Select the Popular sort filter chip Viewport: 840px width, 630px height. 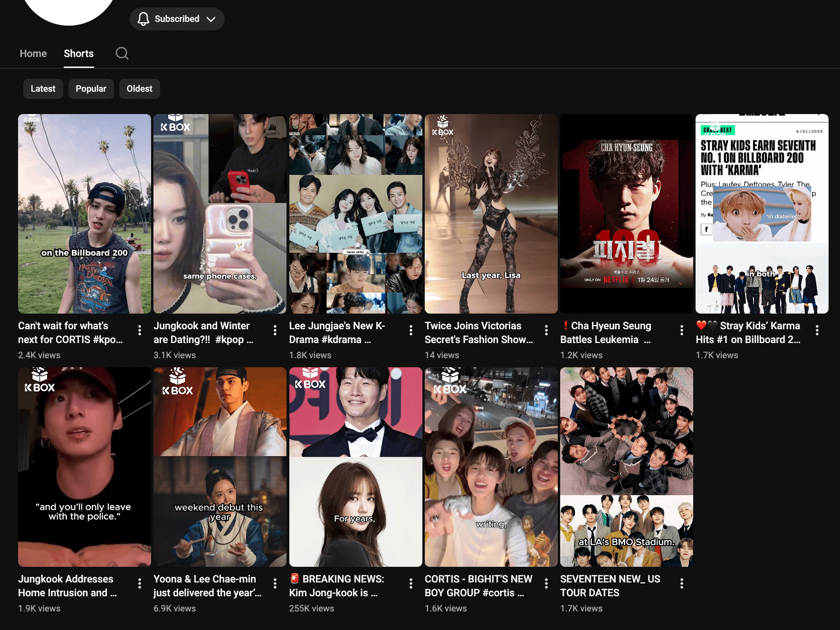pos(91,89)
